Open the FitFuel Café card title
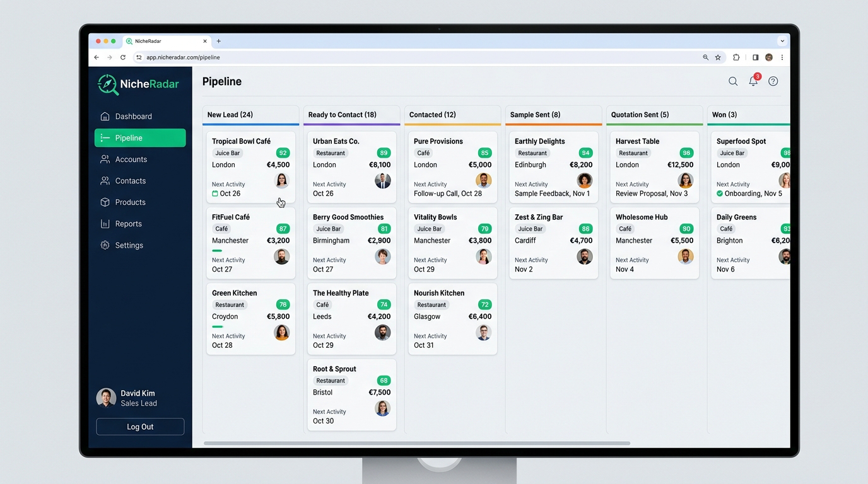The width and height of the screenshot is (868, 484). pos(231,217)
